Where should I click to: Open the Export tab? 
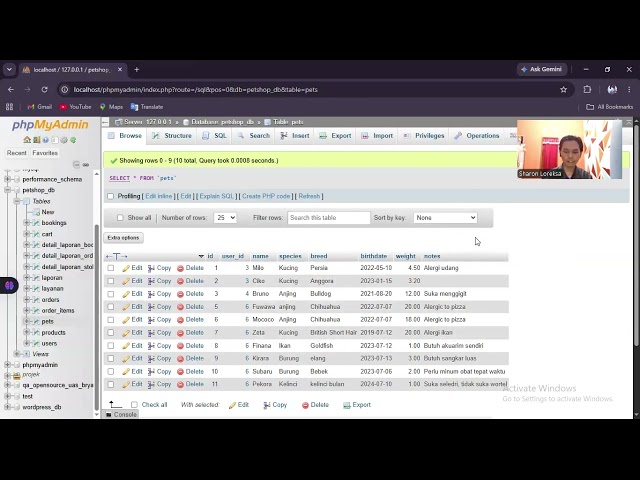click(x=336, y=136)
